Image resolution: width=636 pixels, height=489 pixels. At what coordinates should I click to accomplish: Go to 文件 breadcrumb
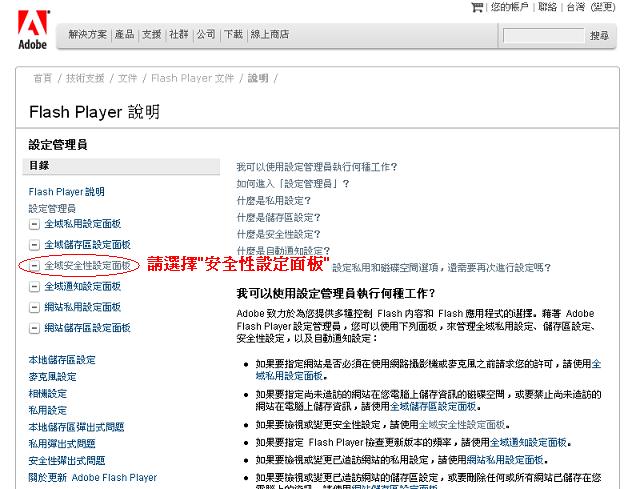[x=127, y=78]
